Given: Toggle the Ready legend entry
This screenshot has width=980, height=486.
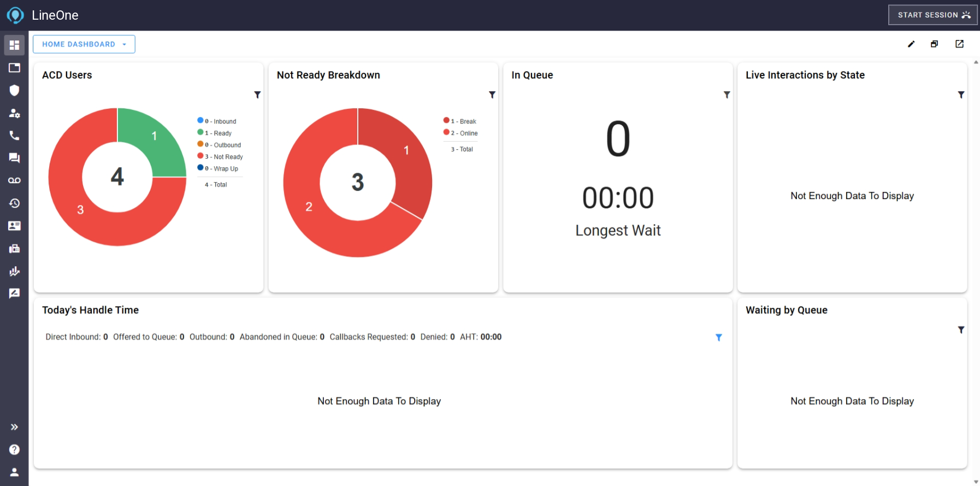Looking at the screenshot, I should click(x=215, y=133).
